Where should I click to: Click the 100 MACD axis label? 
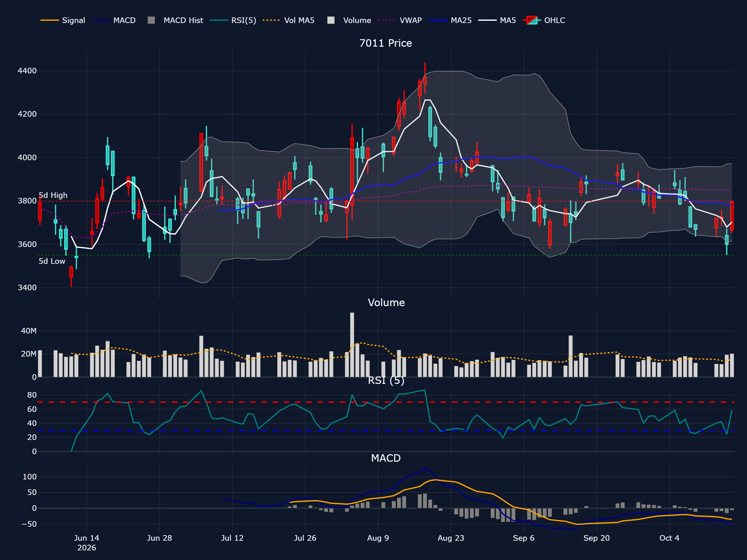pos(30,477)
